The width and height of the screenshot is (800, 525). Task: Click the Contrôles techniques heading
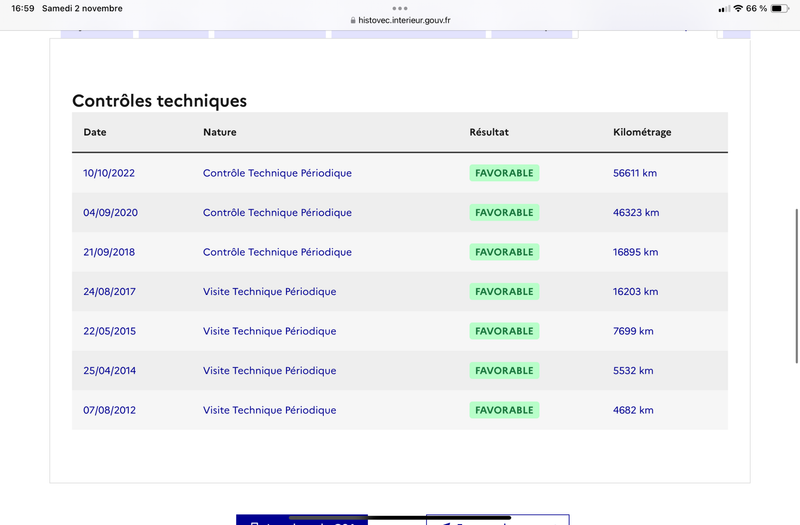coord(159,101)
